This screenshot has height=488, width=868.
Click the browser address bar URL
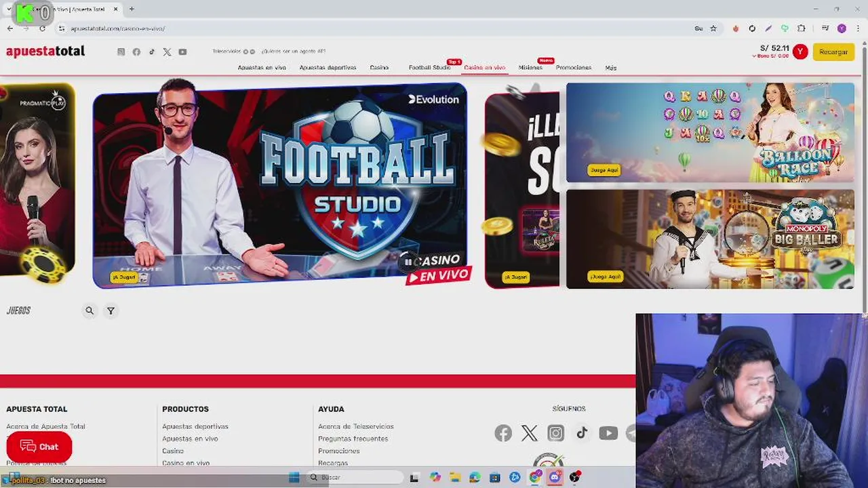click(x=118, y=28)
